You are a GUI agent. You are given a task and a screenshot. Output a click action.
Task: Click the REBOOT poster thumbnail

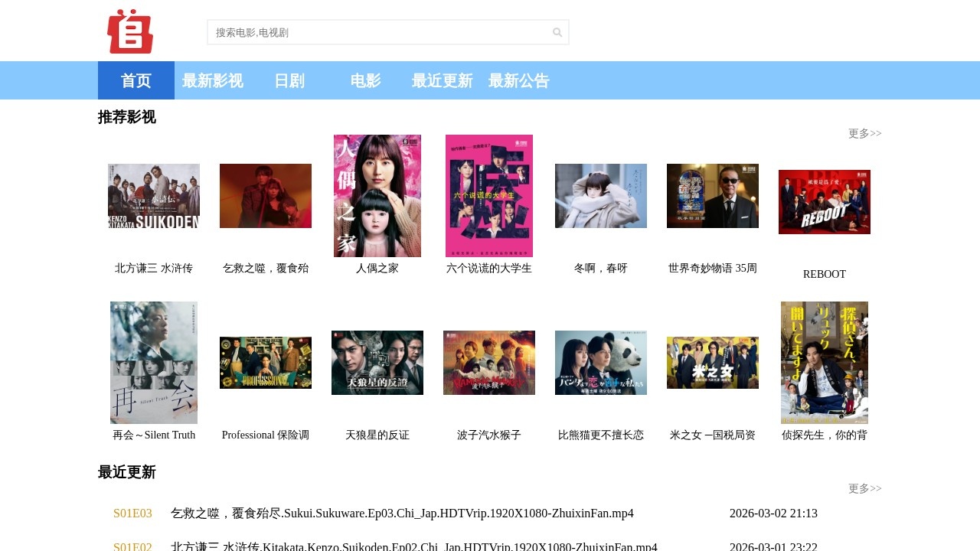[x=824, y=201]
